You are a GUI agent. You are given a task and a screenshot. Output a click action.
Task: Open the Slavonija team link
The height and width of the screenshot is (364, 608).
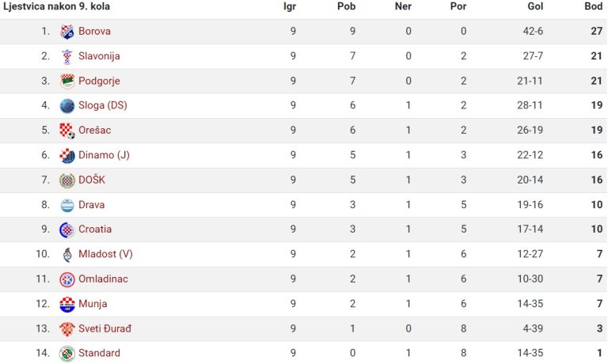pyautogui.click(x=99, y=56)
